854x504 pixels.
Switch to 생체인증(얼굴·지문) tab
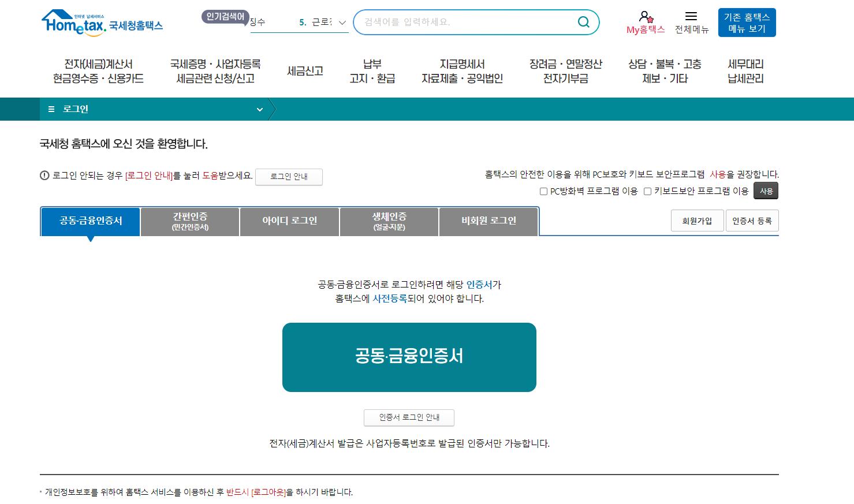coord(389,221)
